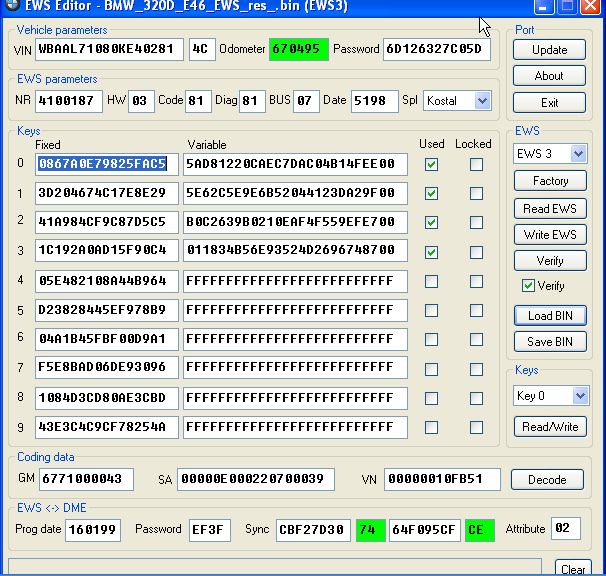
Task: Click key 8 fixed code 1084D3CD80AE3CBD
Action: pyautogui.click(x=107, y=398)
